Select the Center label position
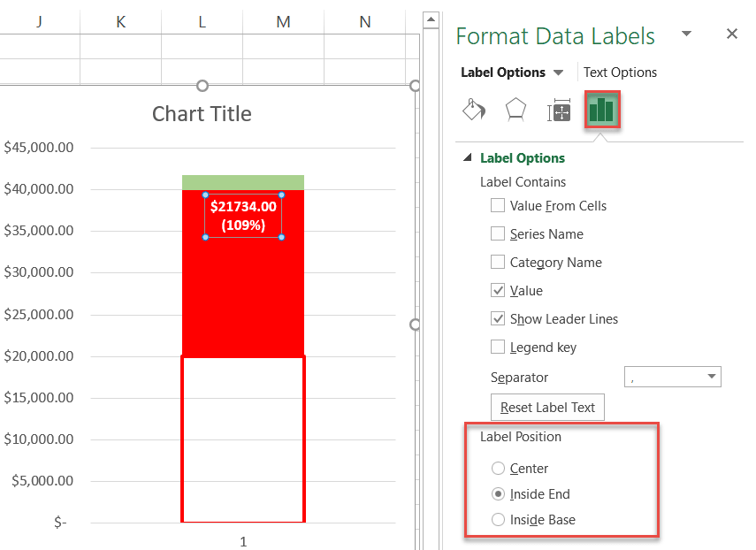This screenshot has height=550, width=756. click(499, 469)
